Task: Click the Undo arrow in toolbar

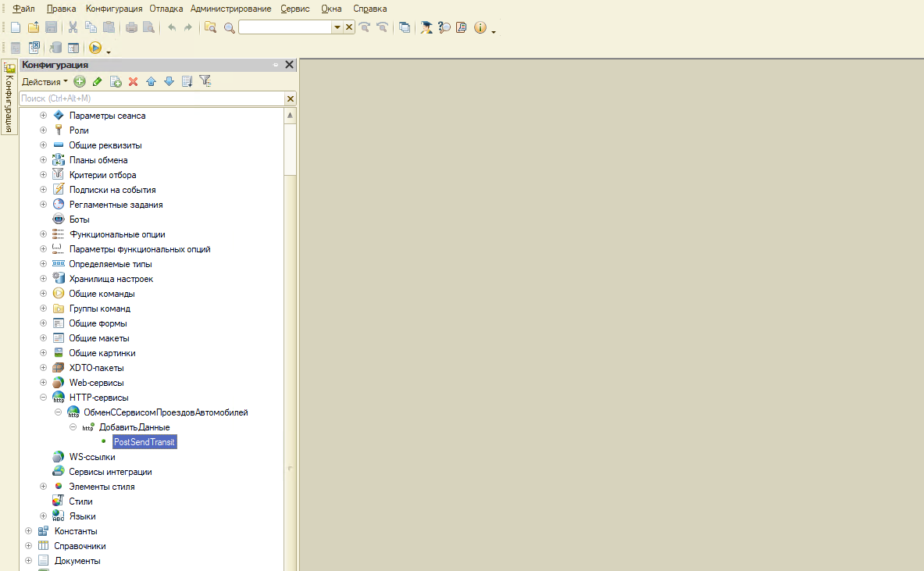Action: 172,27
